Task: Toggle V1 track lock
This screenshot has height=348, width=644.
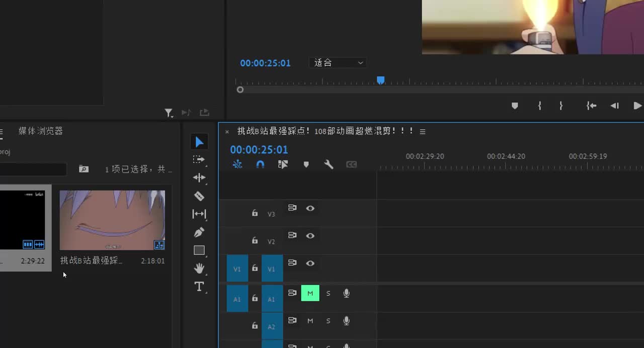Action: [255, 269]
